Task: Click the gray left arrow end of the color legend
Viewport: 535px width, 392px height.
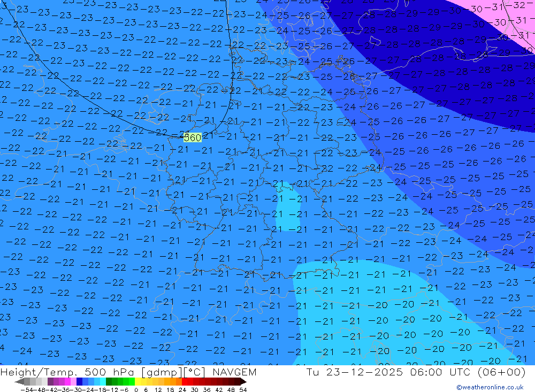Action: [x=19, y=382]
